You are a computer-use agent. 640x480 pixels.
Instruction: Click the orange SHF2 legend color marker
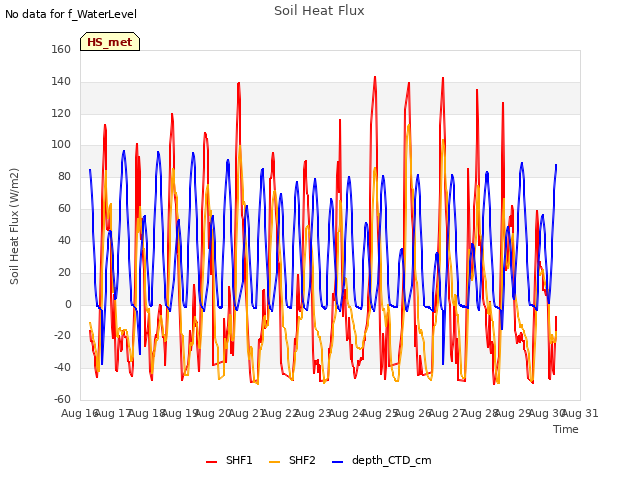click(274, 462)
